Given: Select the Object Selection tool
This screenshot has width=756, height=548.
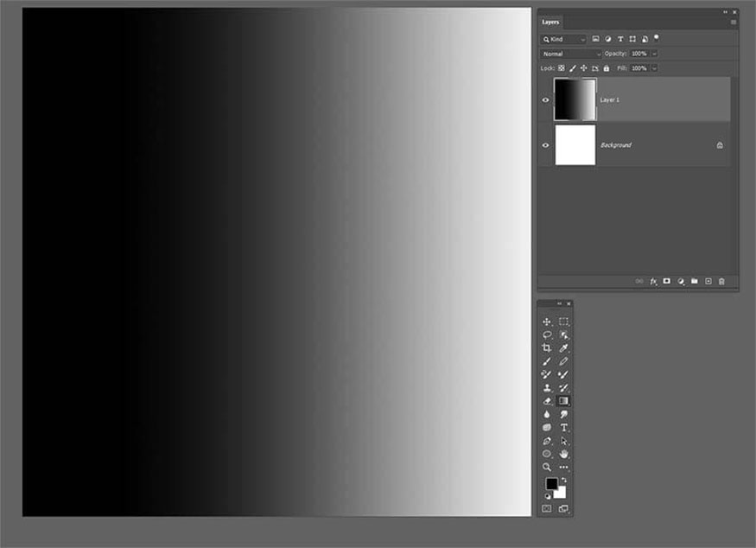Looking at the screenshot, I should [563, 335].
